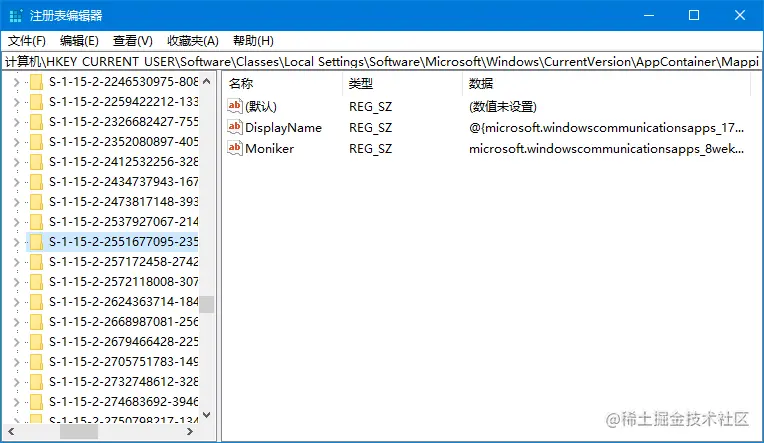Expand the S-1-15-2-257172458-2742 key
Image resolution: width=764 pixels, height=443 pixels.
click(16, 262)
